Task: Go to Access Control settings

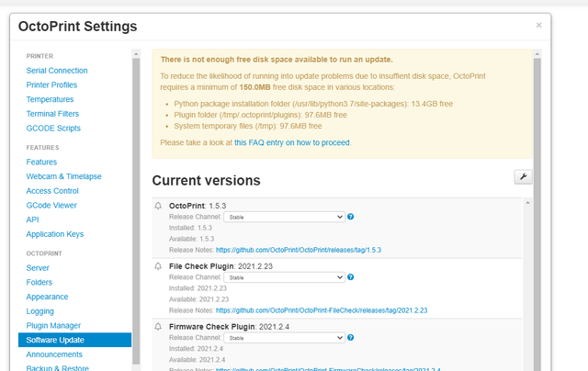Action: coord(52,191)
